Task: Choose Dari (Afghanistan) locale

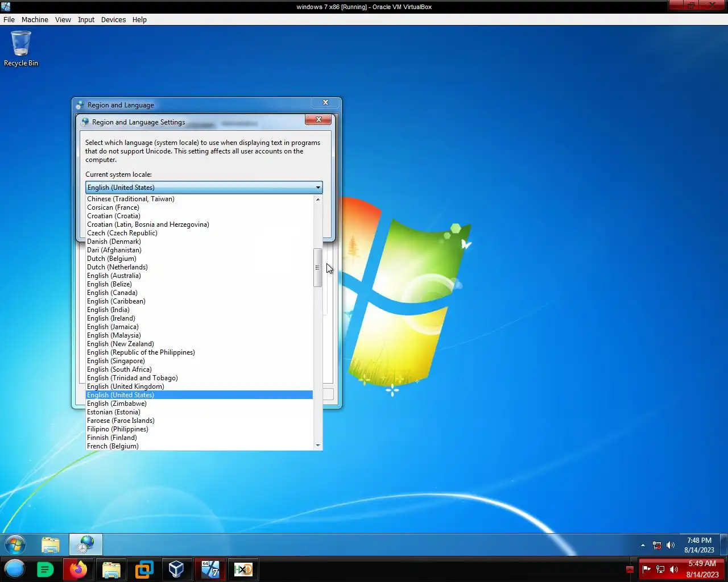Action: click(199, 250)
